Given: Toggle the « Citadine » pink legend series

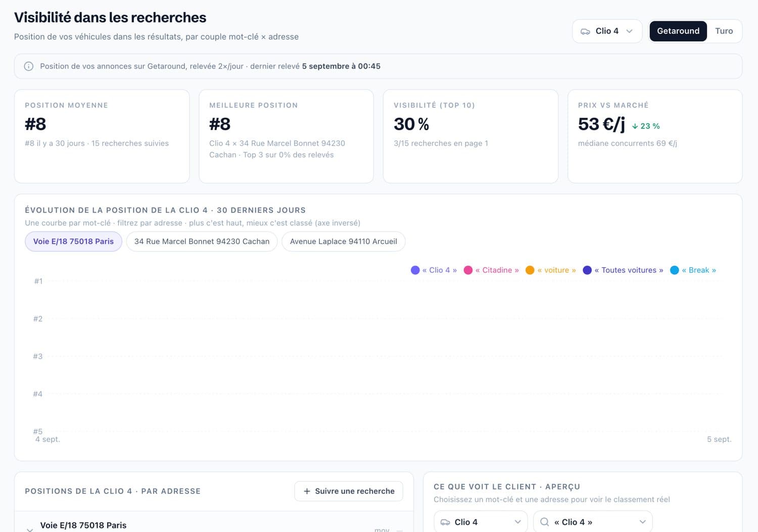Looking at the screenshot, I should 491,270.
